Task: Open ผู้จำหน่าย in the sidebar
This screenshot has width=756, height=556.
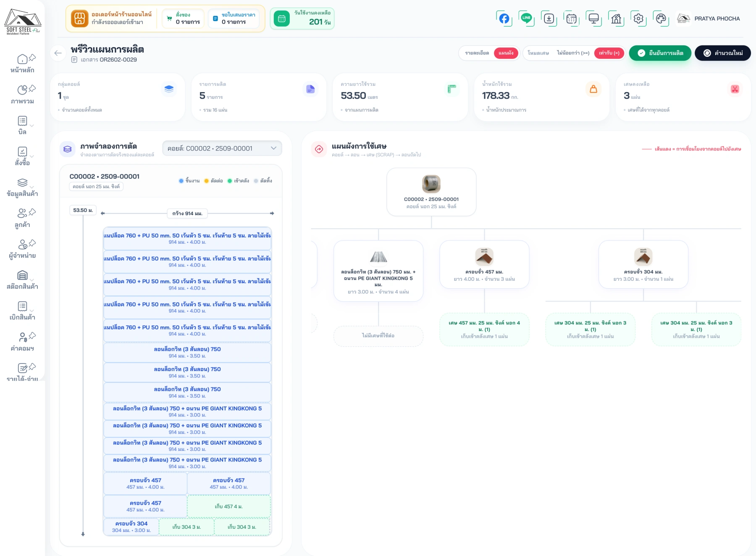Action: 22,249
